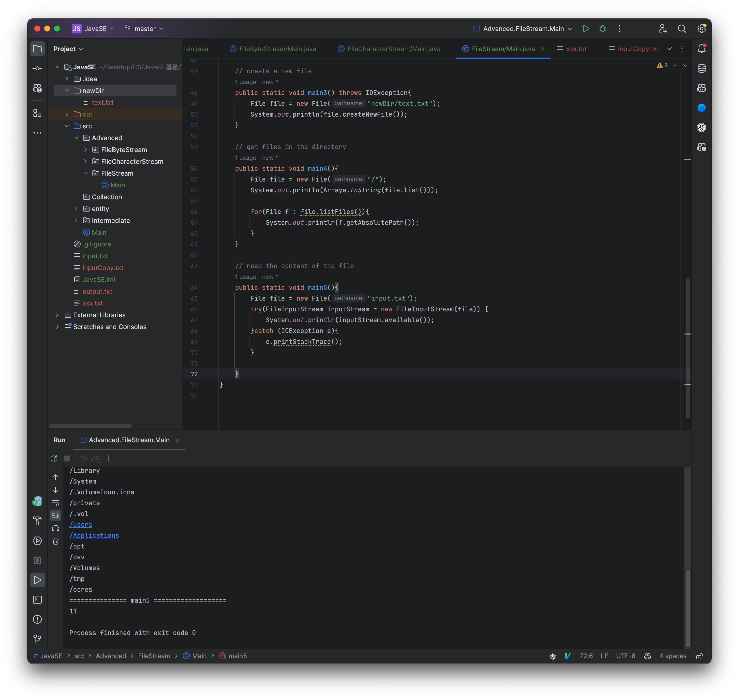The height and width of the screenshot is (700, 739).
Task: Follow the /Applications link in console
Action: pyautogui.click(x=94, y=535)
